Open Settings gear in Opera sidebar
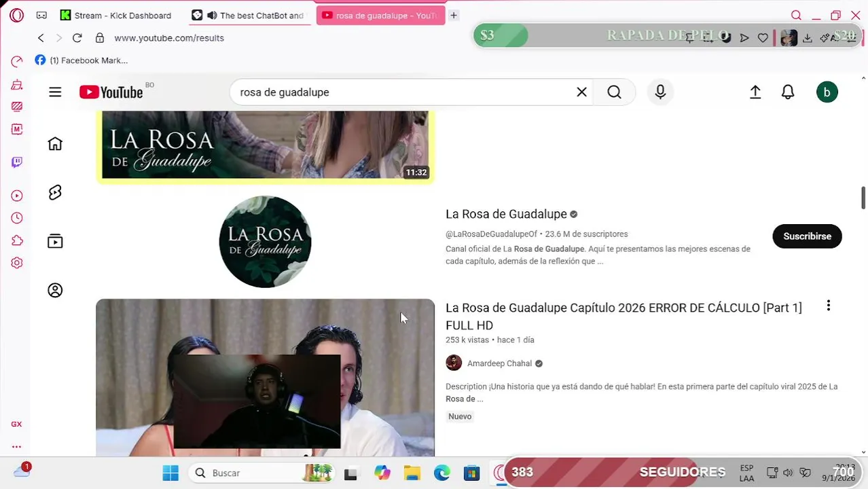The image size is (868, 489). 17,263
